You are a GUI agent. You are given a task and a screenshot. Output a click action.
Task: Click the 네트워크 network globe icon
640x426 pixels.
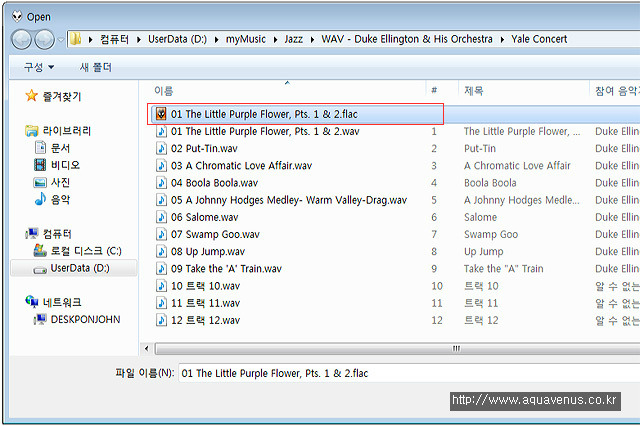[x=31, y=302]
